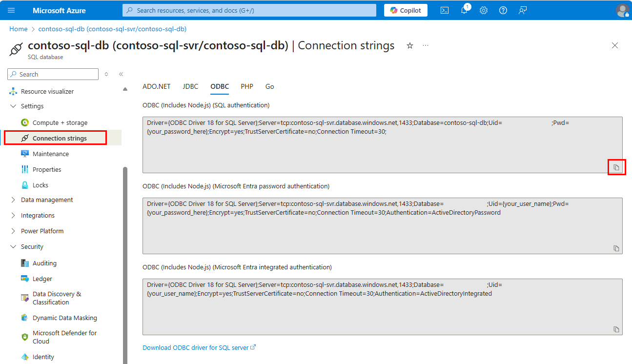Navigate to Home breadcrumb

tap(18, 29)
